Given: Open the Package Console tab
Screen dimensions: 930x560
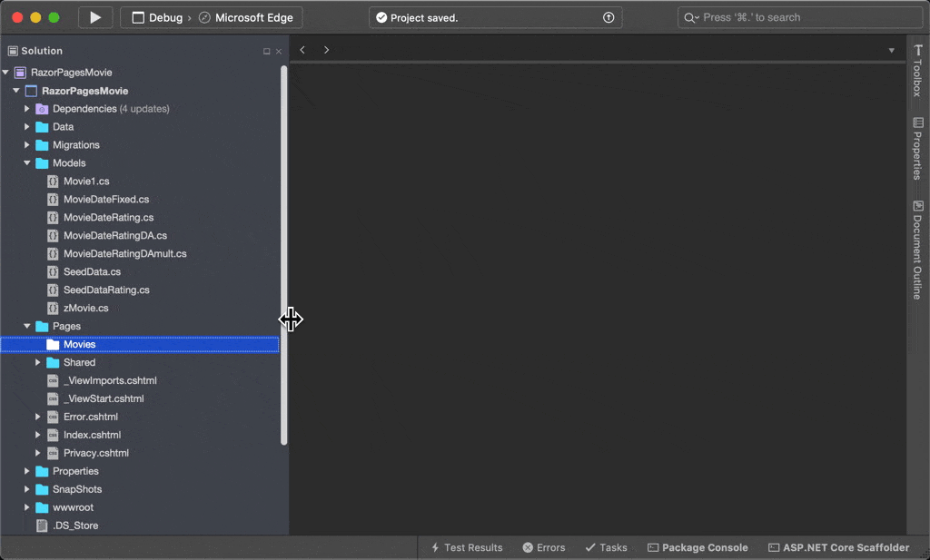Looking at the screenshot, I should tap(697, 547).
